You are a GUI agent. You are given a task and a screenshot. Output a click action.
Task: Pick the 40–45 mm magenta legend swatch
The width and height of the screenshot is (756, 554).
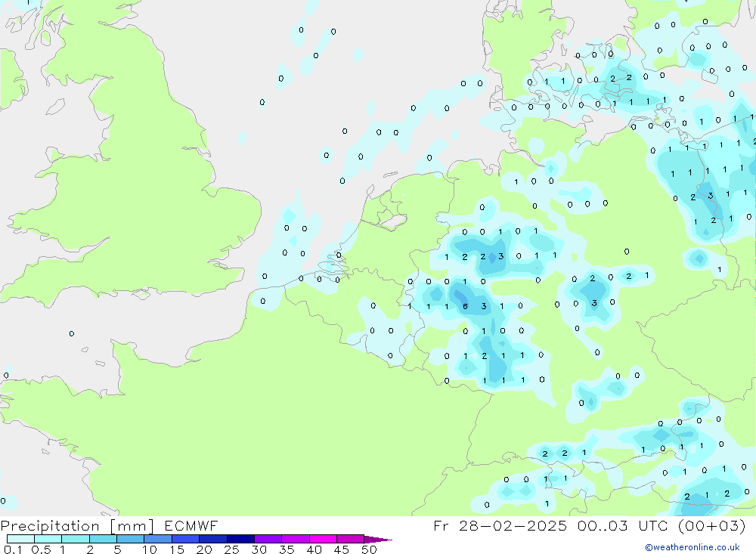click(x=323, y=539)
